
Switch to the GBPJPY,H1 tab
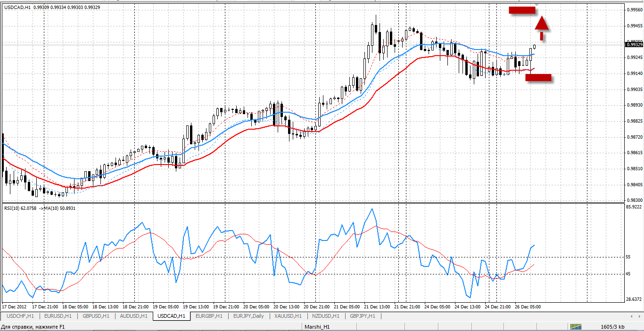[x=363, y=316]
